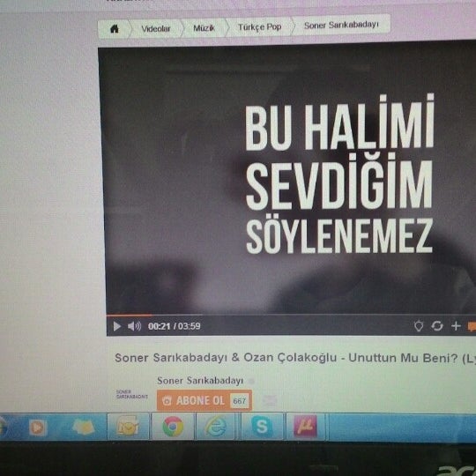Open Soner Sarıkabadayı channel name link
The width and height of the screenshot is (476, 476).
click(x=200, y=381)
